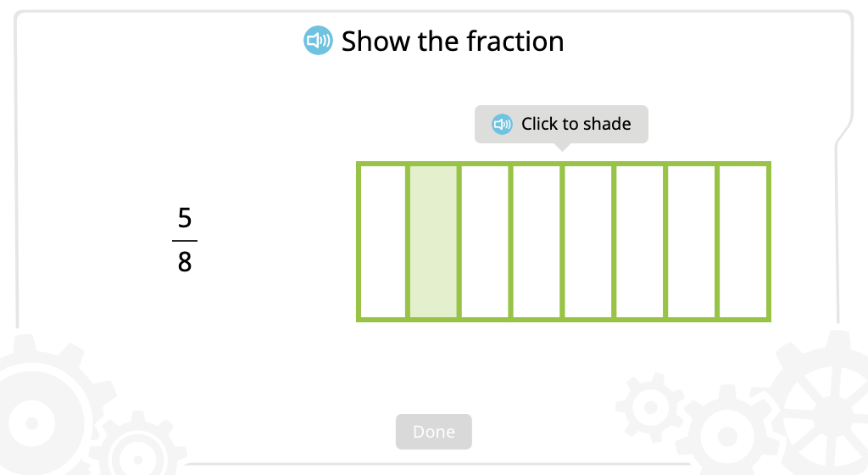Play Click to shade audio hint

502,124
